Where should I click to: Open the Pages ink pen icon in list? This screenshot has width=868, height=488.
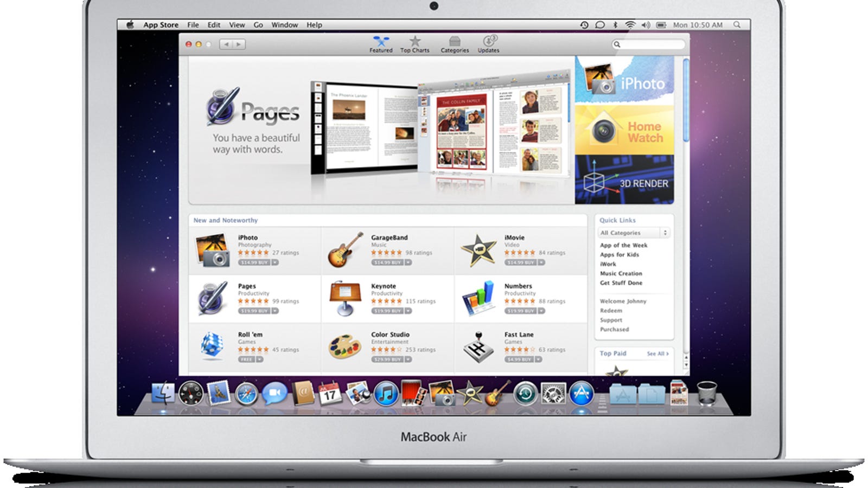coord(212,298)
